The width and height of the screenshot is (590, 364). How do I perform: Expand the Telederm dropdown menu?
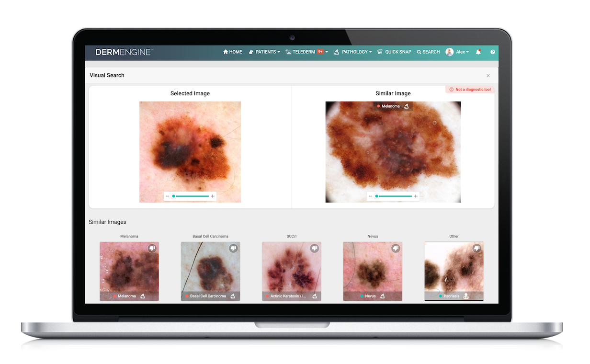click(306, 52)
